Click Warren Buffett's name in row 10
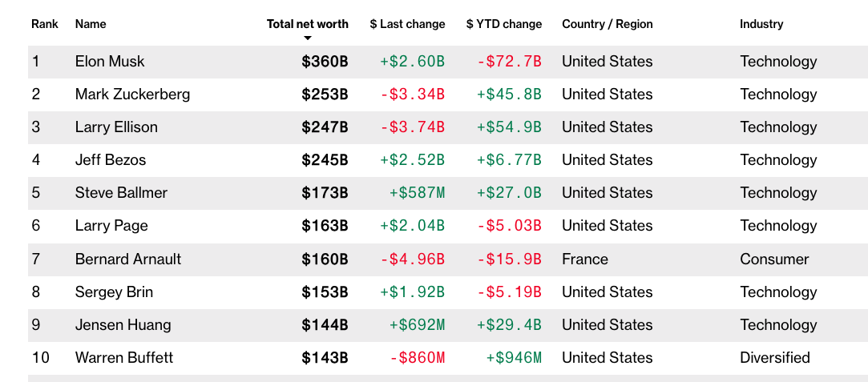Image resolution: width=868 pixels, height=382 pixels. 124,358
